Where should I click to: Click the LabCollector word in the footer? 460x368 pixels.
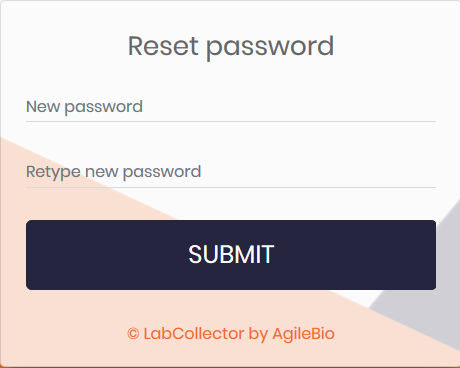point(194,334)
